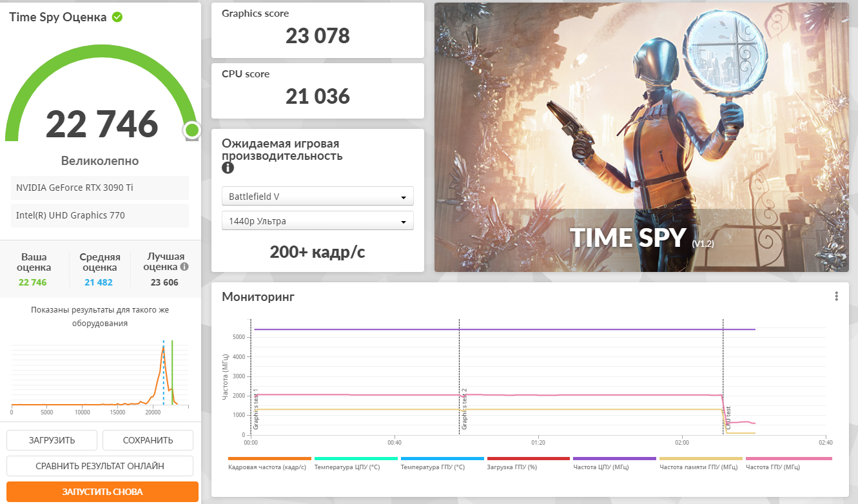Click СРАВНИТЬ РЕЗУЛЬТАТ ОНЛАЙН button

coord(100,466)
